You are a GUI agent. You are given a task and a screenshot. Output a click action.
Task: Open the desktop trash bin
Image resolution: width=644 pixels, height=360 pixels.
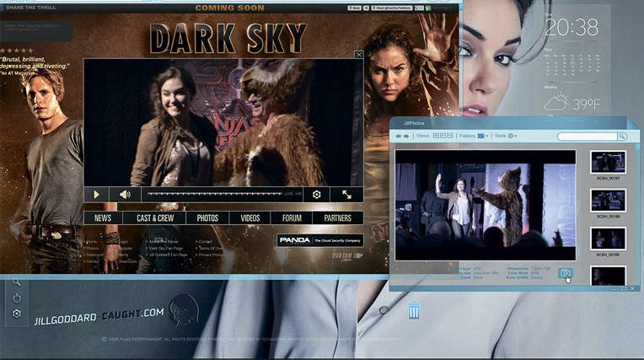coord(414,311)
